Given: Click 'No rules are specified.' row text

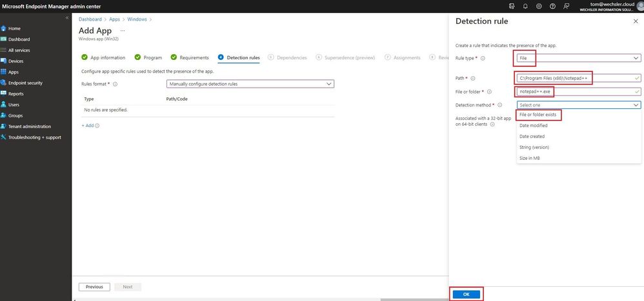Looking at the screenshot, I should [x=106, y=110].
